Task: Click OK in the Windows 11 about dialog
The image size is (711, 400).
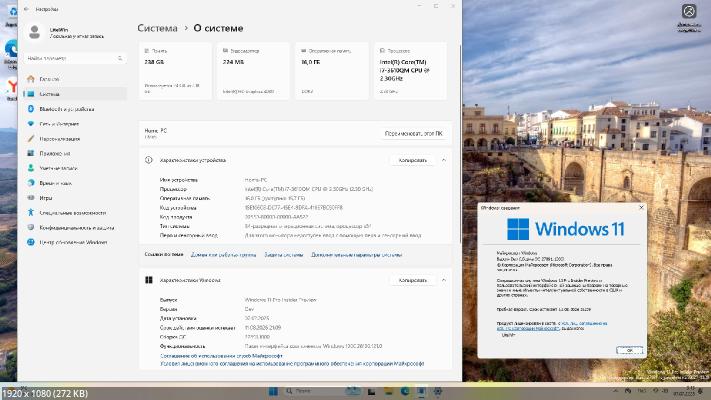Action: point(629,350)
